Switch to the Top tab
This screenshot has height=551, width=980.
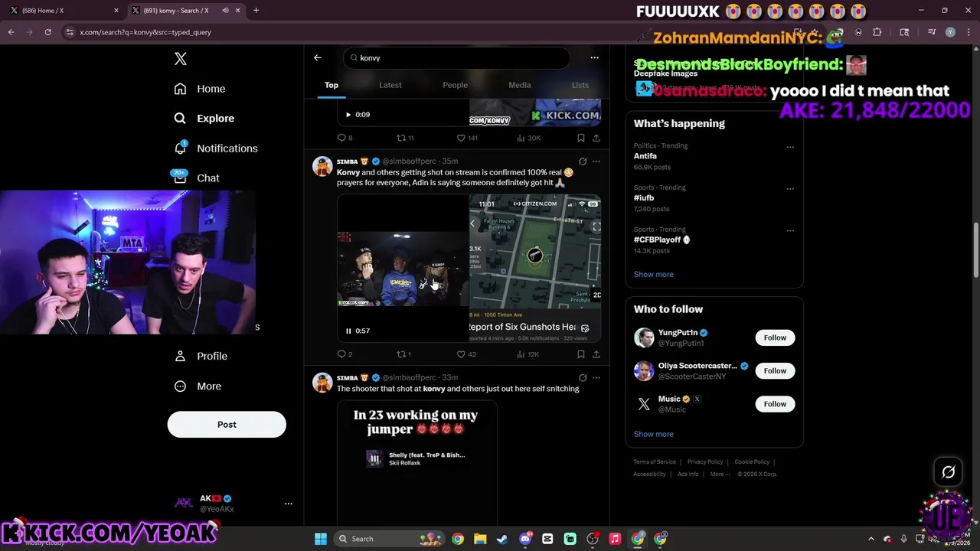(332, 85)
